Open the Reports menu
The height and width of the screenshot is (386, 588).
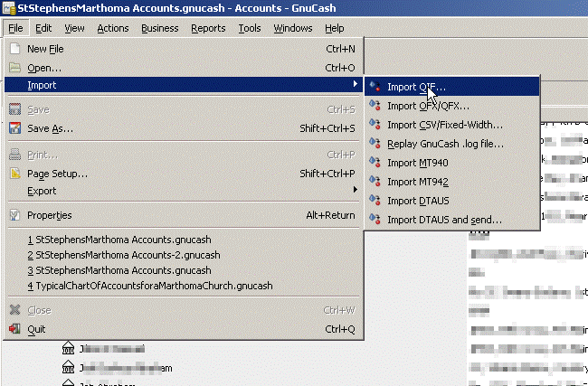coord(208,28)
